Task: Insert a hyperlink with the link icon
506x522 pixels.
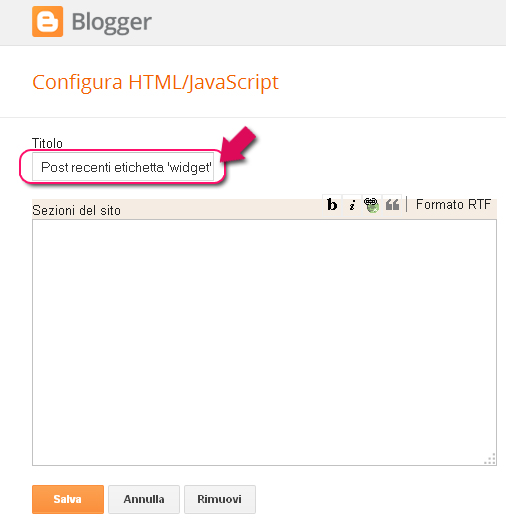Action: (371, 204)
